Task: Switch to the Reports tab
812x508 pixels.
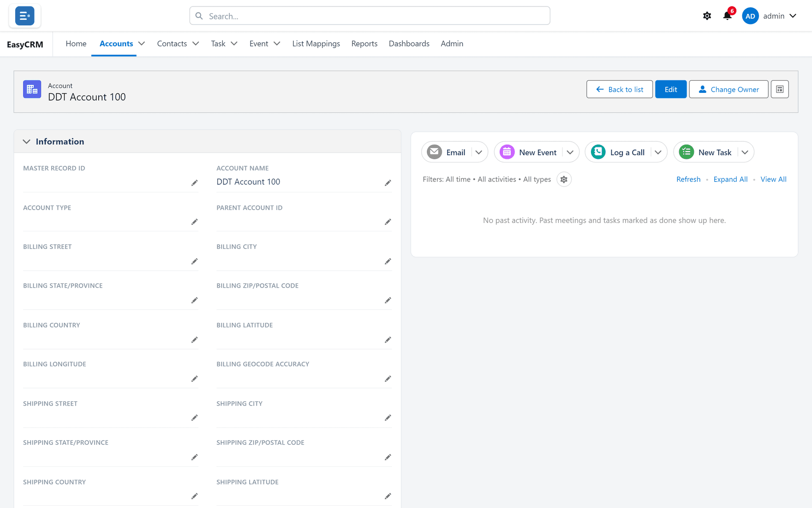Action: (x=364, y=43)
